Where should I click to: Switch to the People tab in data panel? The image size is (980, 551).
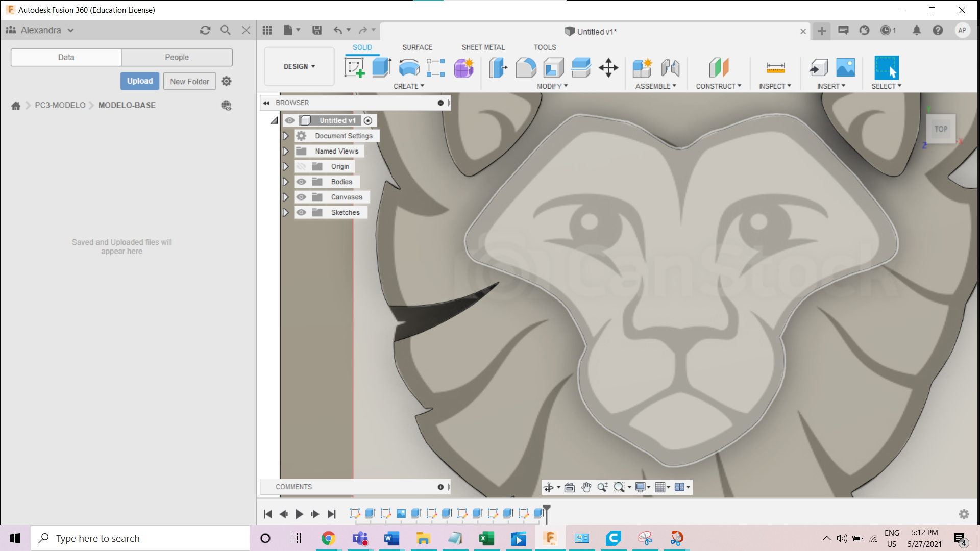coord(177,57)
